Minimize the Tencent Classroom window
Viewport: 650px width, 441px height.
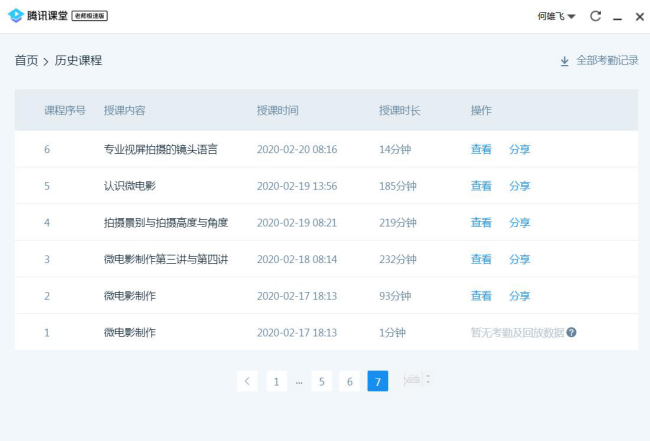(x=618, y=17)
